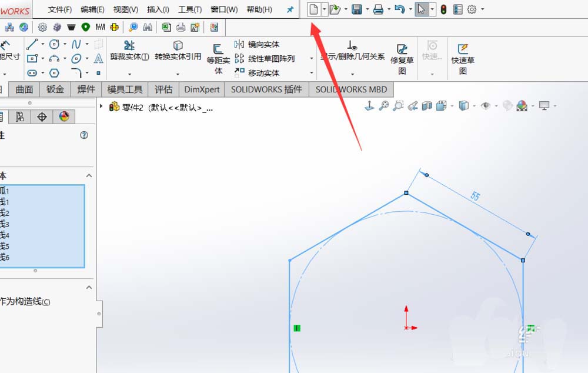Click 剪裁实体 trim entities tool

(x=129, y=50)
